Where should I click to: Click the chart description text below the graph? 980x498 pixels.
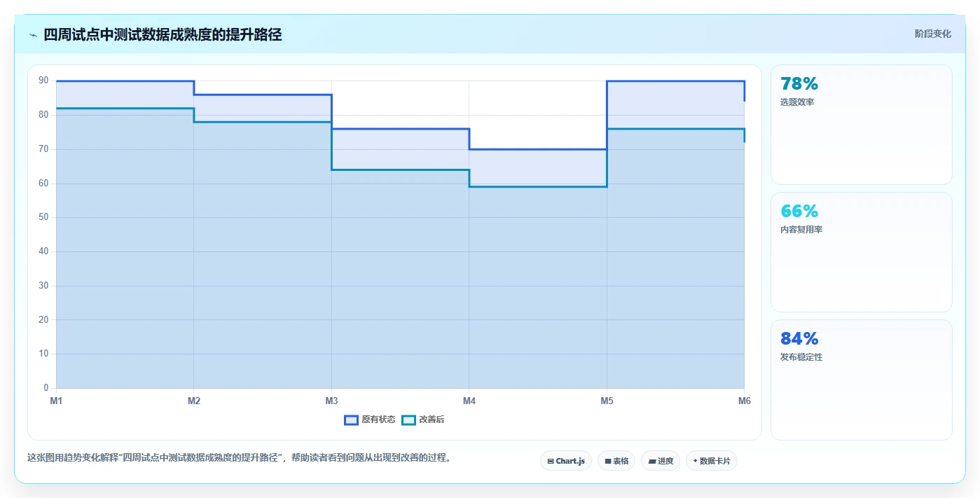click(x=241, y=458)
